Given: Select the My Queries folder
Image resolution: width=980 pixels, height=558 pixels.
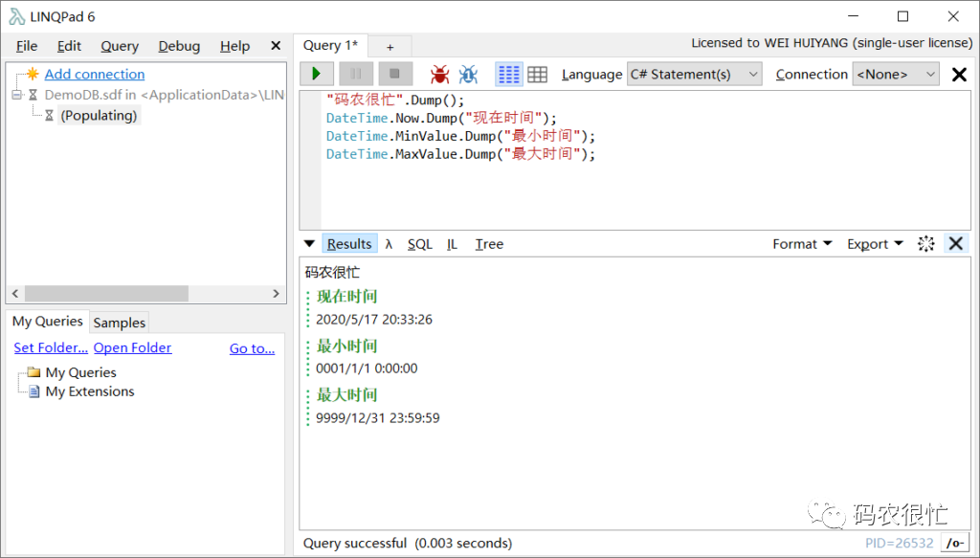Looking at the screenshot, I should [80, 372].
